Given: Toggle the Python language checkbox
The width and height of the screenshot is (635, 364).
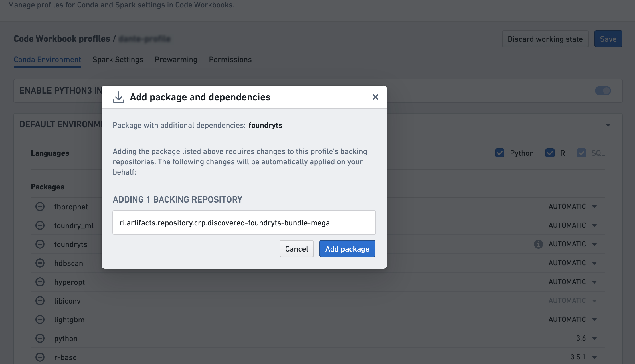Looking at the screenshot, I should (500, 153).
